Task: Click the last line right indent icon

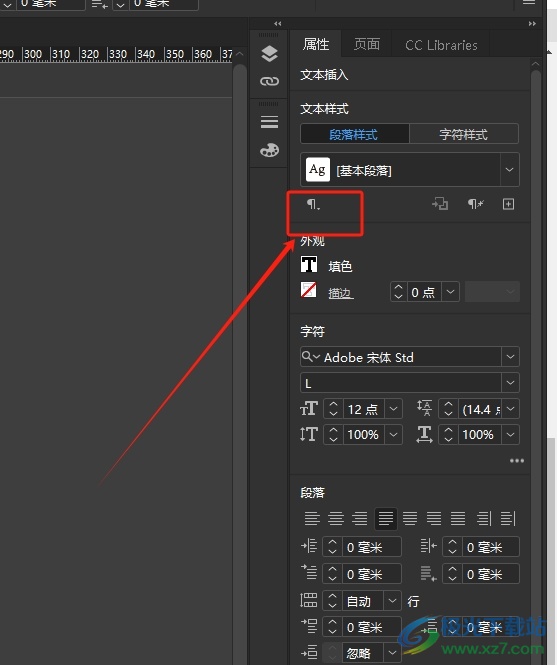Action: coord(428,573)
